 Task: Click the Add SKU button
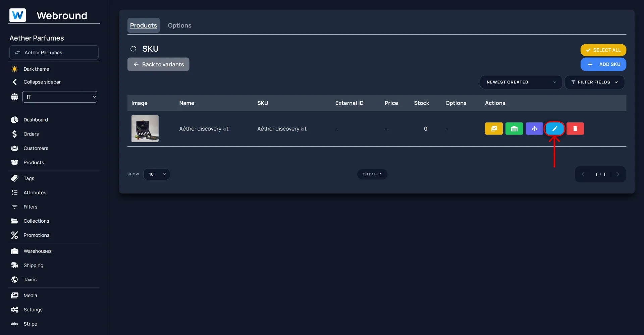(x=603, y=64)
